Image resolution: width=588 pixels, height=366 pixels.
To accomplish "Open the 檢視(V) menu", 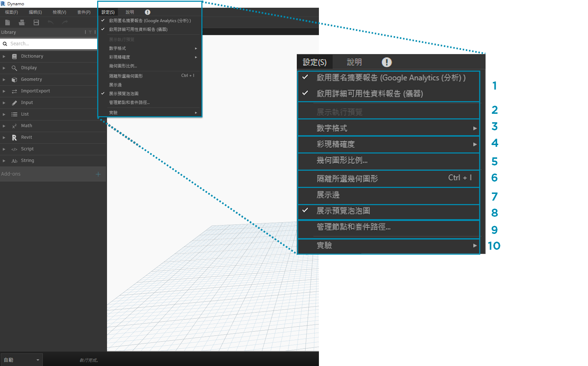I will tap(59, 12).
